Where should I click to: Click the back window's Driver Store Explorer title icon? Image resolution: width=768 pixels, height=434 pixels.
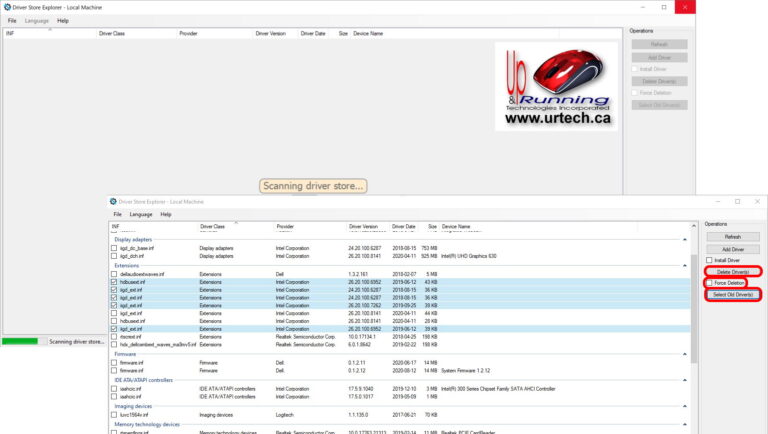[x=7, y=7]
